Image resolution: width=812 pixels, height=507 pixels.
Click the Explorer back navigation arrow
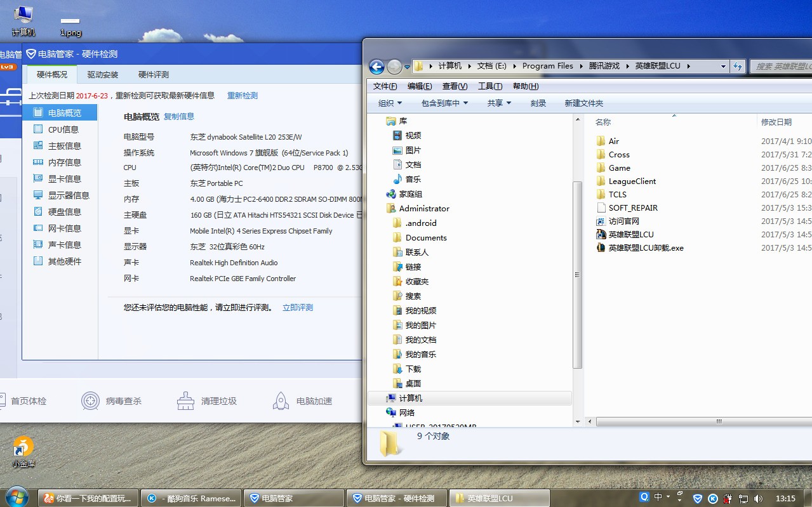pyautogui.click(x=376, y=67)
